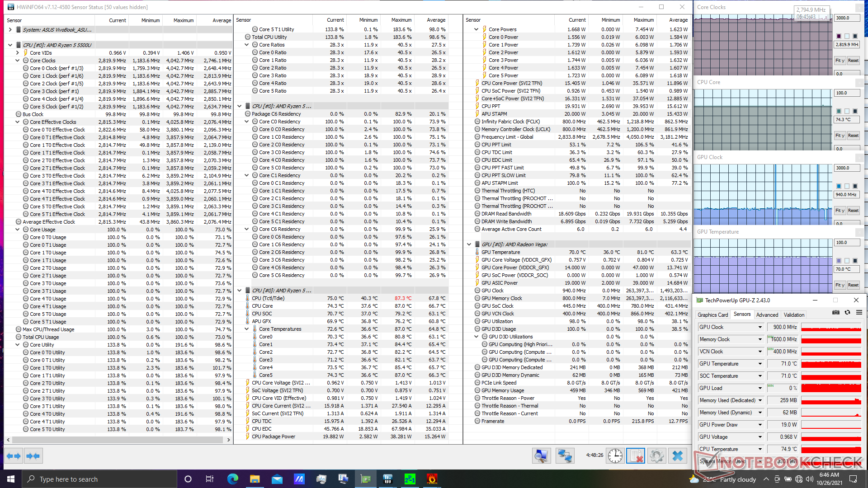The image size is (868, 488).
Task: Click Reset button on Core Clocks graph
Action: pyautogui.click(x=853, y=61)
